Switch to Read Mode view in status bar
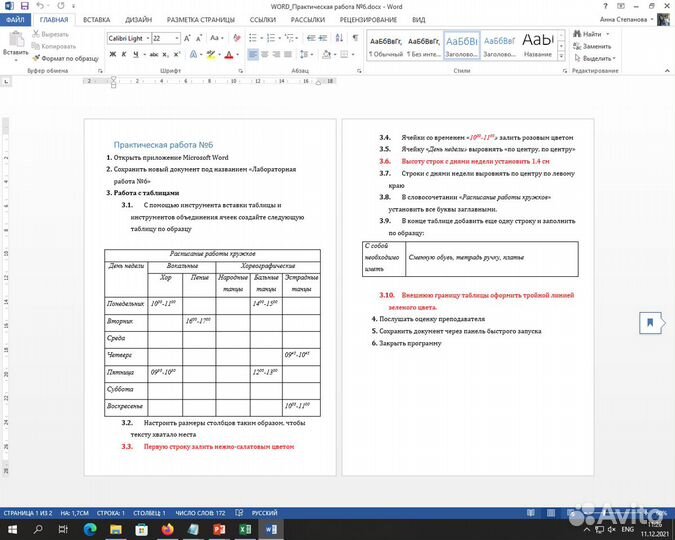The height and width of the screenshot is (540, 675). pyautogui.click(x=531, y=513)
